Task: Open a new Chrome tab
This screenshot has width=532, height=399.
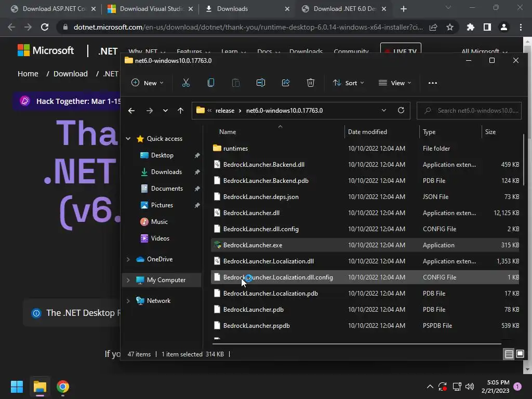Action: (x=403, y=9)
